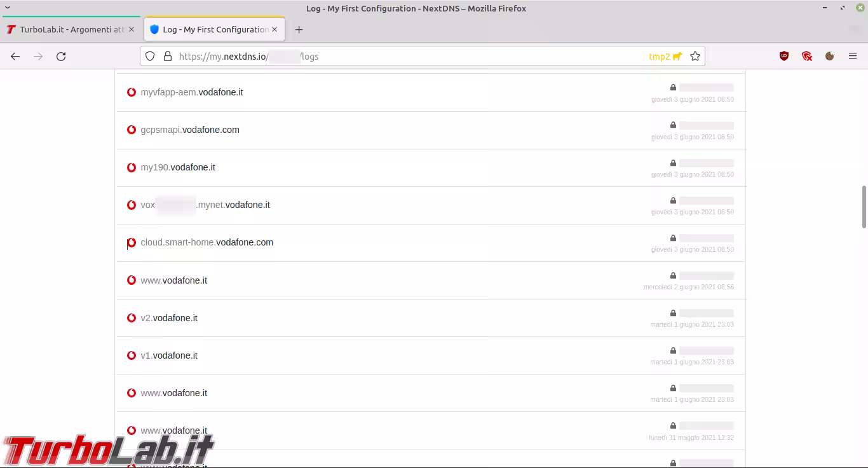Image resolution: width=868 pixels, height=468 pixels.
Task: Open the Firefox hamburger application menu
Action: (853, 56)
